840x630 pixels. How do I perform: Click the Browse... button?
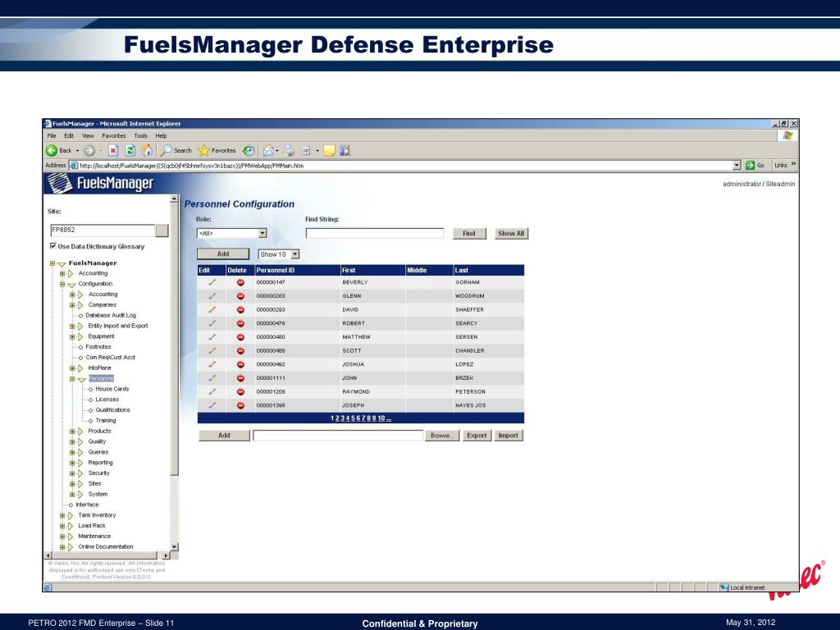click(442, 436)
